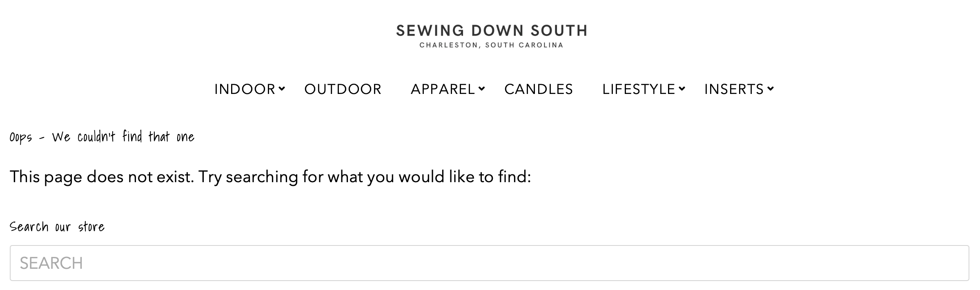Click the 'This page does not exist' sentence
Image resolution: width=980 pixels, height=290 pixels.
point(102,177)
